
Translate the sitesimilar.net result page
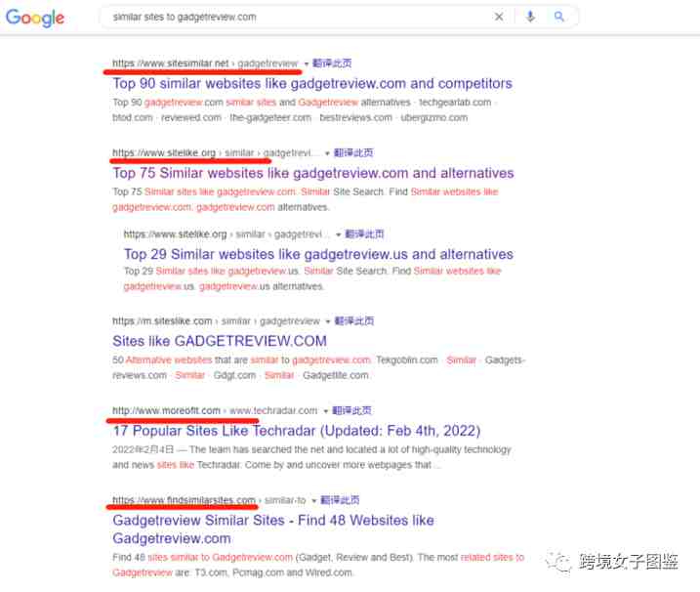(332, 63)
